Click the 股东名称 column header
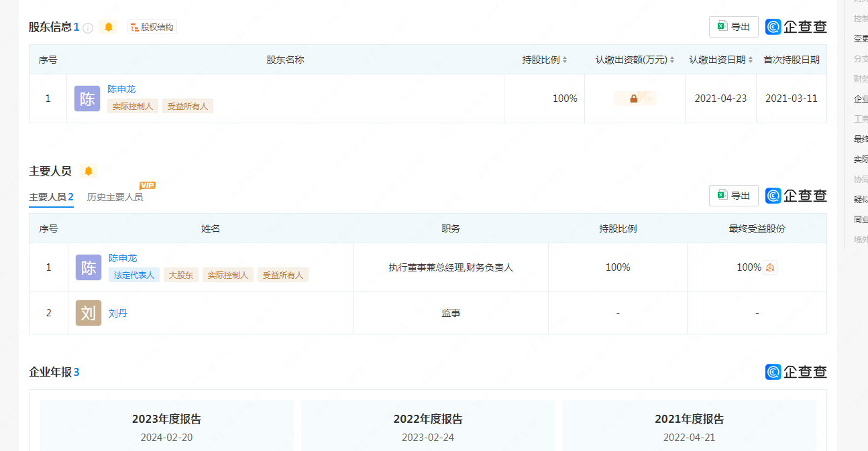The height and width of the screenshot is (451, 868). 285,60
